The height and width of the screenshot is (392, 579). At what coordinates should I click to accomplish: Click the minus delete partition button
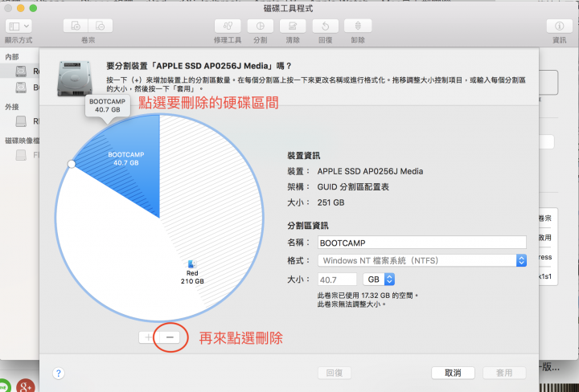point(170,337)
